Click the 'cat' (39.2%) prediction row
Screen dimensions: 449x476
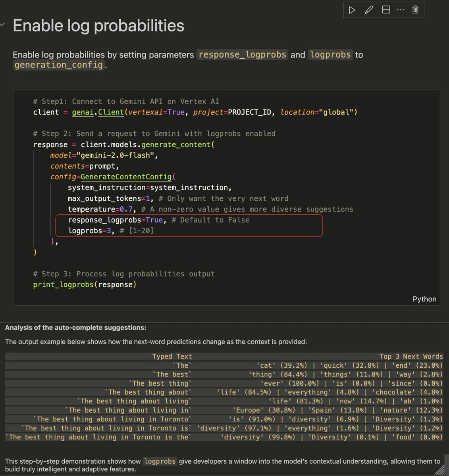pos(224,366)
